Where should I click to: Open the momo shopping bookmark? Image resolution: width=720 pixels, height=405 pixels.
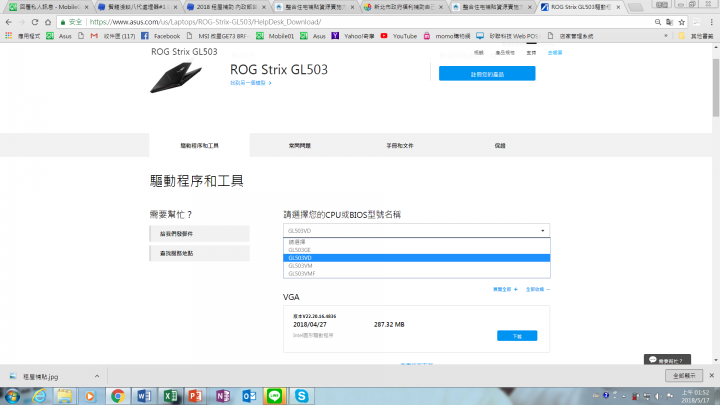[447, 36]
